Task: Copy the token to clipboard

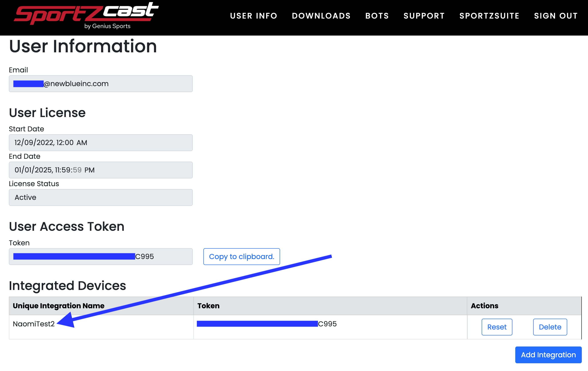Action: tap(241, 257)
